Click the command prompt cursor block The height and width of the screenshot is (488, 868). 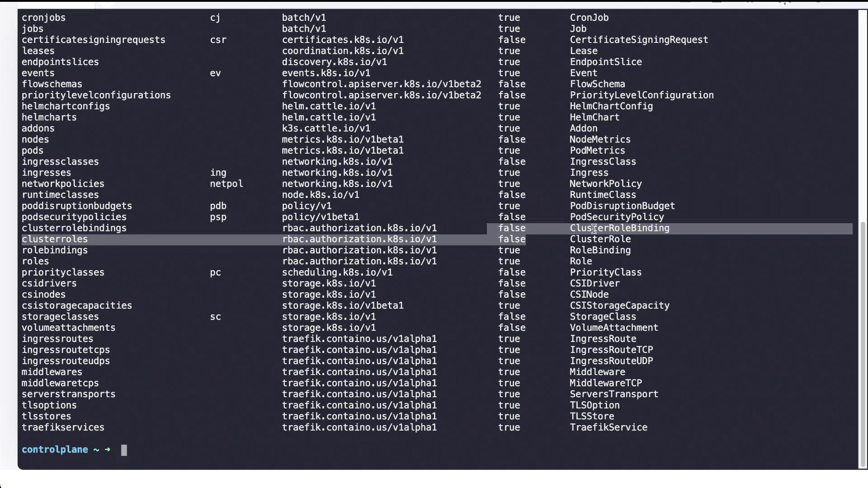124,450
